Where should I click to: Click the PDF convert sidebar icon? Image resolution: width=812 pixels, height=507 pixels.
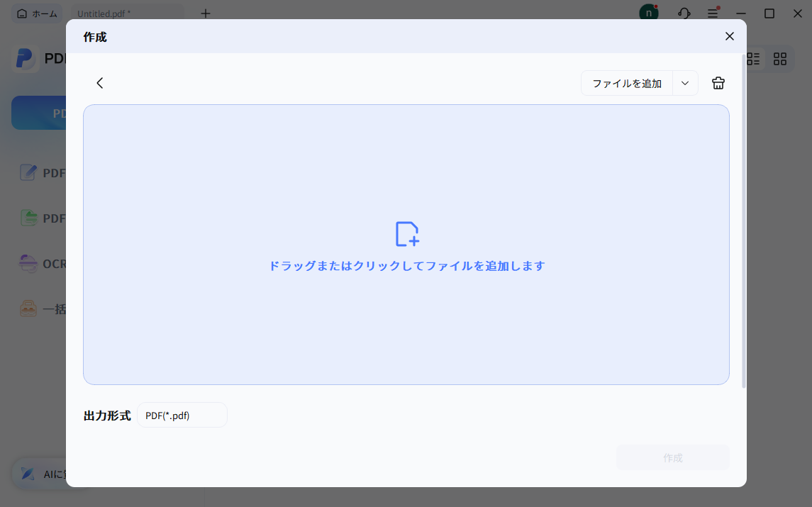point(28,218)
